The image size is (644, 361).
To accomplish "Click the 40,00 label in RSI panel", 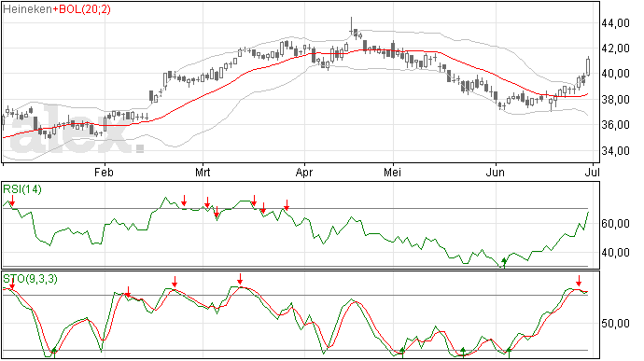I will coord(616,253).
